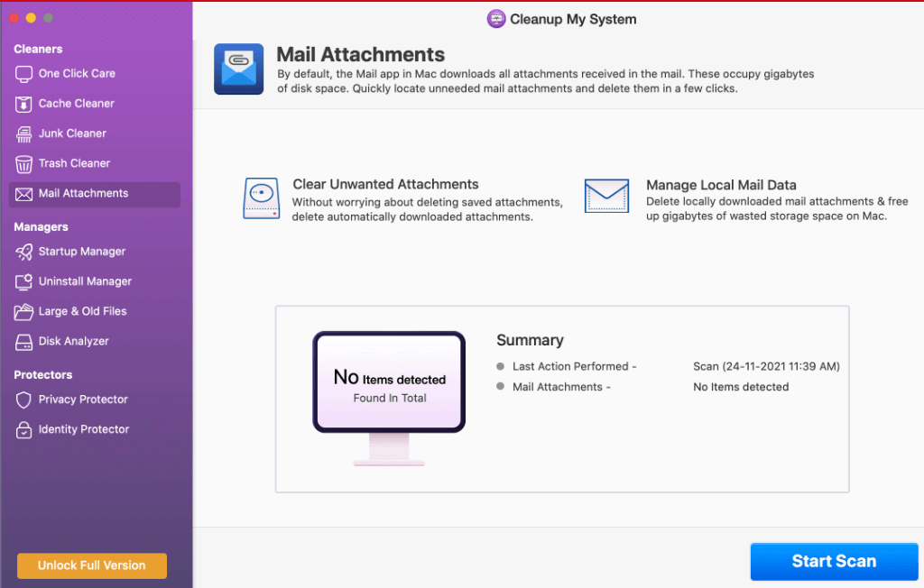924x588 pixels.
Task: Click the Cleanup My System logo icon
Action: tap(496, 19)
